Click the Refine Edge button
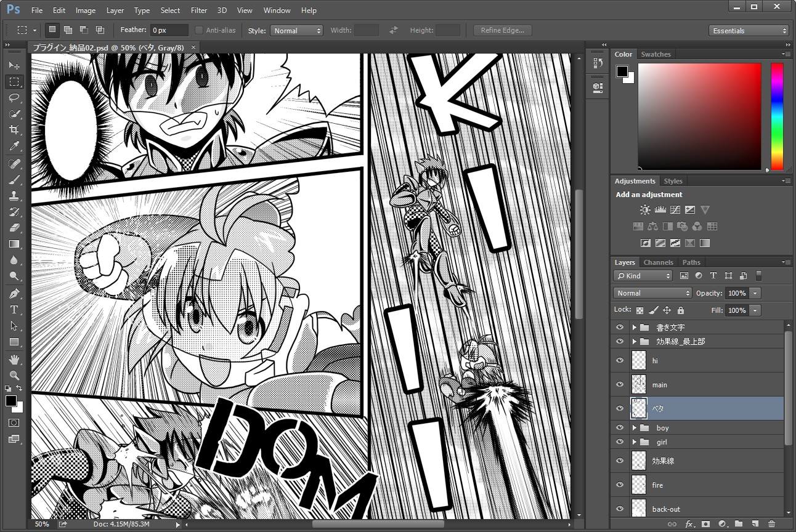 (x=502, y=30)
